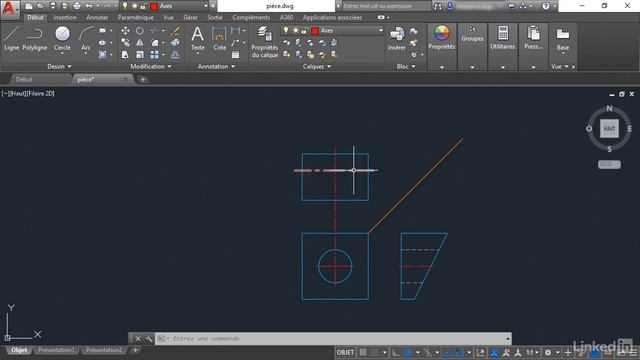Expand the Annotation panel
Image resolution: width=640 pixels, height=360 pixels.
click(216, 66)
